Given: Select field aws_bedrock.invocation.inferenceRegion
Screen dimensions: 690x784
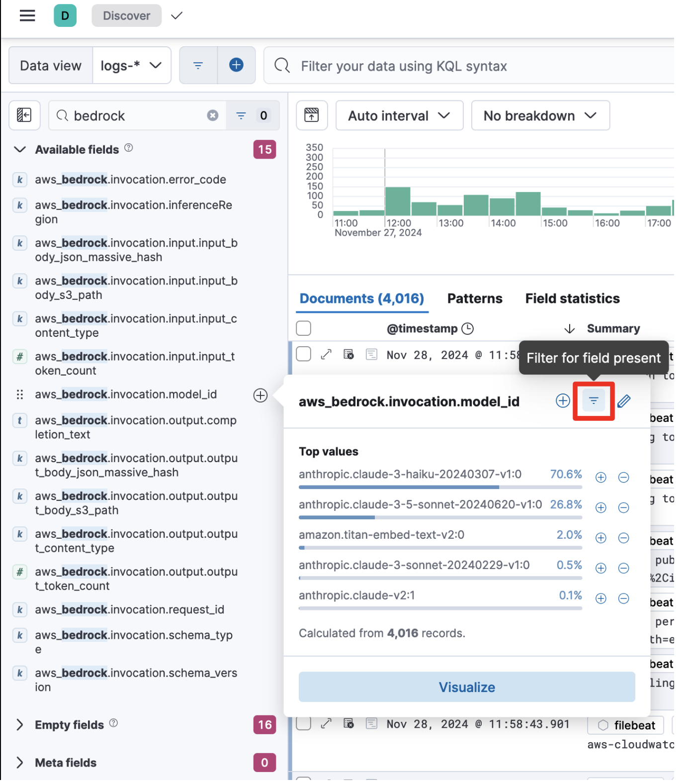Looking at the screenshot, I should pos(133,212).
